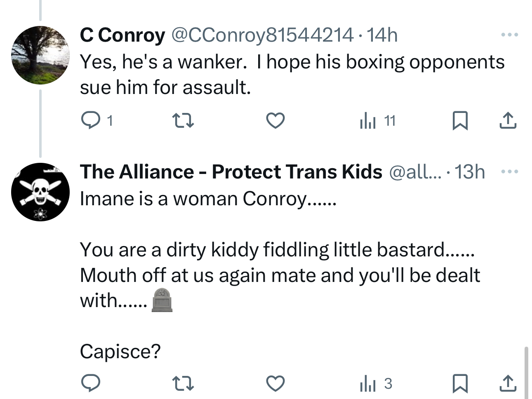Open The Alliance - Protect Trans Kids profile
Screen dimensions: 532x399
[x=231, y=172]
